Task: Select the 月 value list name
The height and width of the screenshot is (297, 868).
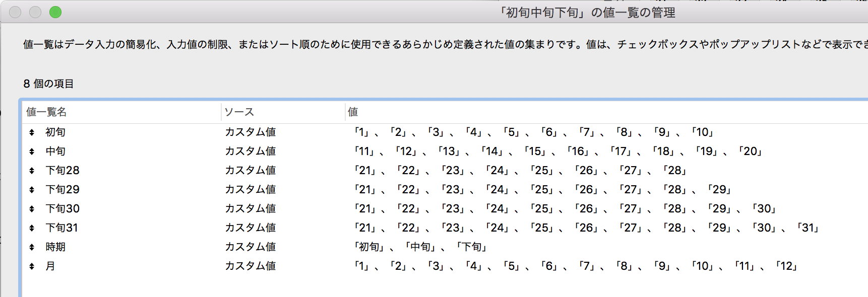Action: point(50,266)
